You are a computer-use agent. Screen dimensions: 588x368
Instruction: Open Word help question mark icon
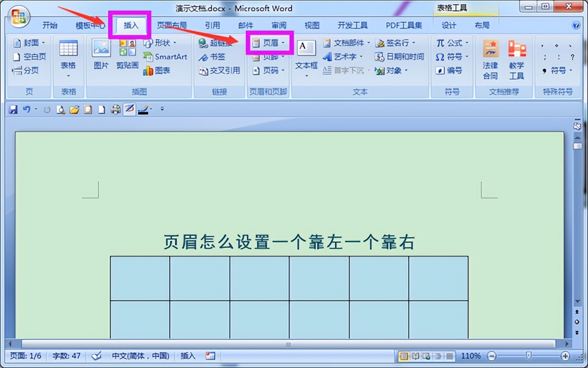coord(577,25)
